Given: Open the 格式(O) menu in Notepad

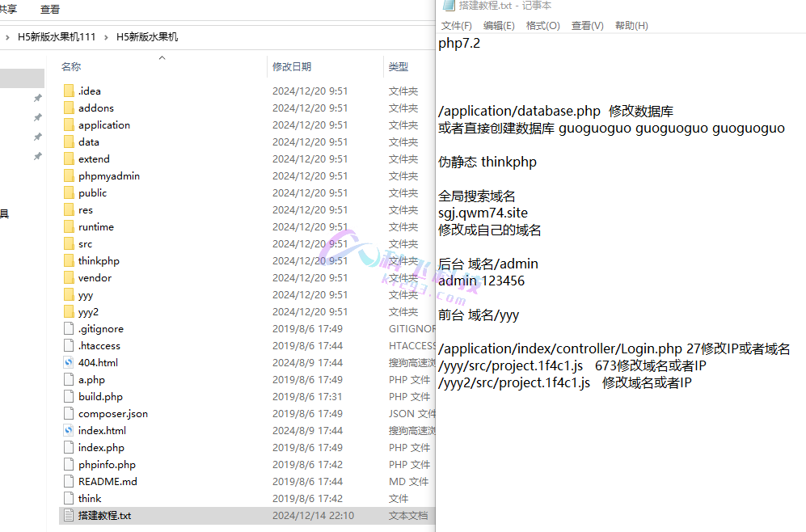Looking at the screenshot, I should tap(542, 26).
